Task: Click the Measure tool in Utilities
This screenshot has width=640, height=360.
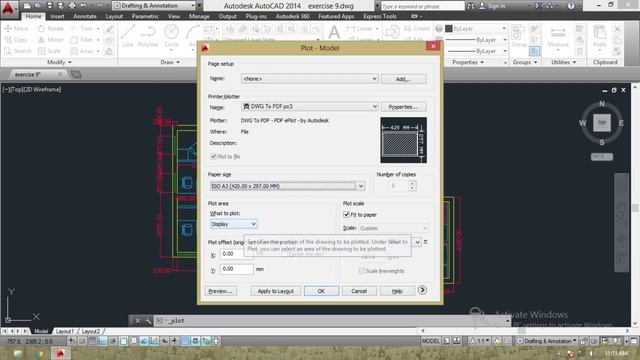Action: pos(558,37)
